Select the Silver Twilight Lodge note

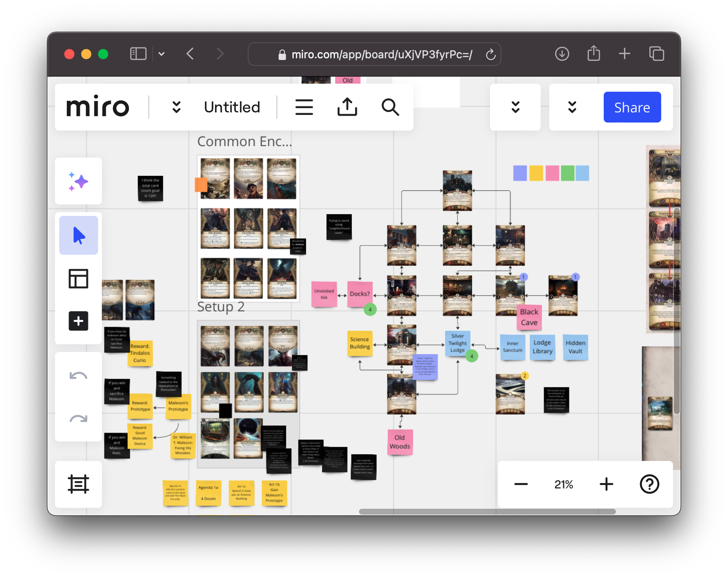coord(458,343)
